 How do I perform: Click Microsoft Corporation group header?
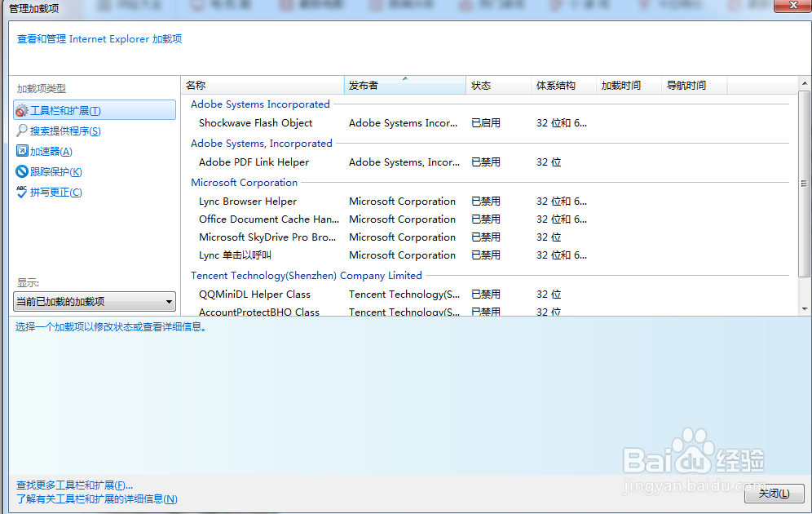[244, 183]
